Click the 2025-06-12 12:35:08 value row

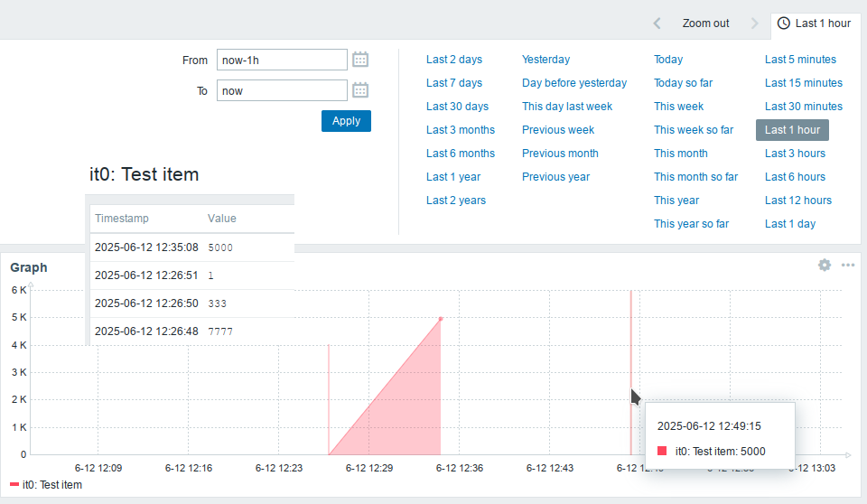click(191, 247)
